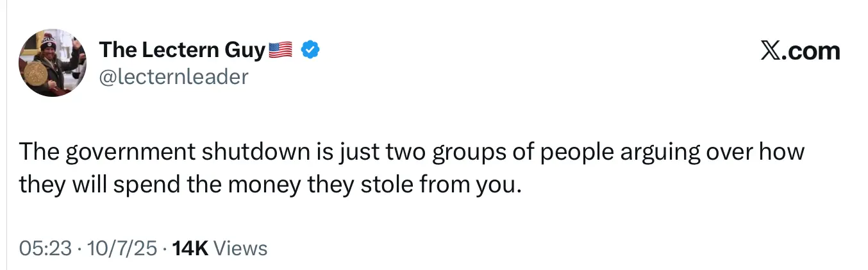Click the 14K view count

click(x=190, y=248)
